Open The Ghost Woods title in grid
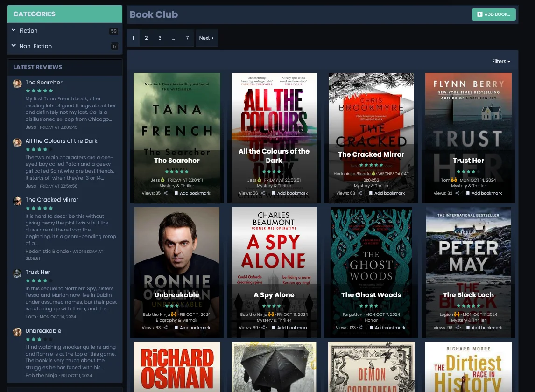Screen dimensions: 535x392 [x=371, y=295]
